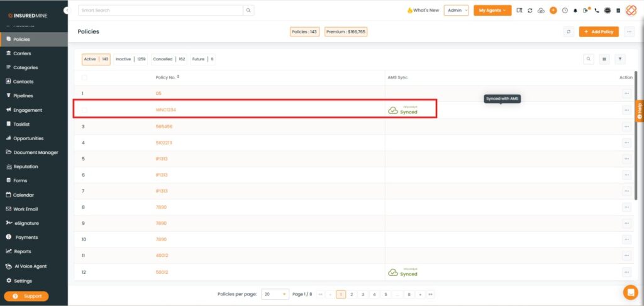Open the notifications bell icon
The width and height of the screenshot is (644, 306).
pyautogui.click(x=575, y=11)
